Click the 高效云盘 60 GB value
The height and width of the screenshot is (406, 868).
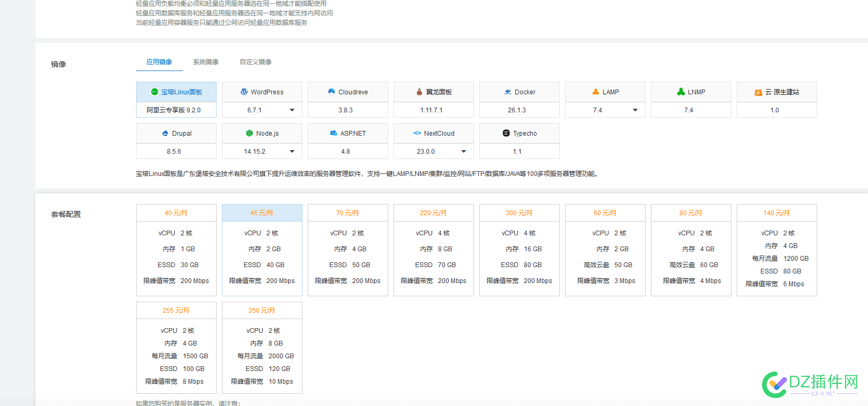coord(709,265)
